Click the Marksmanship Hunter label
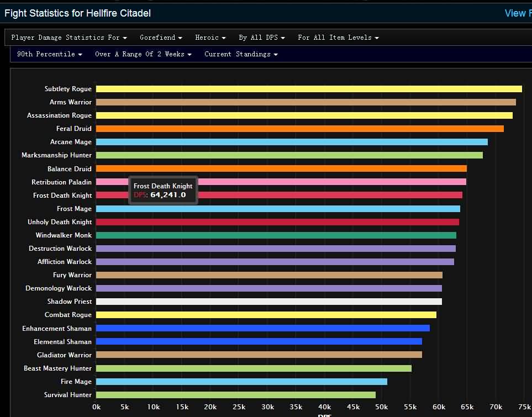The height and width of the screenshot is (417, 532). point(57,155)
